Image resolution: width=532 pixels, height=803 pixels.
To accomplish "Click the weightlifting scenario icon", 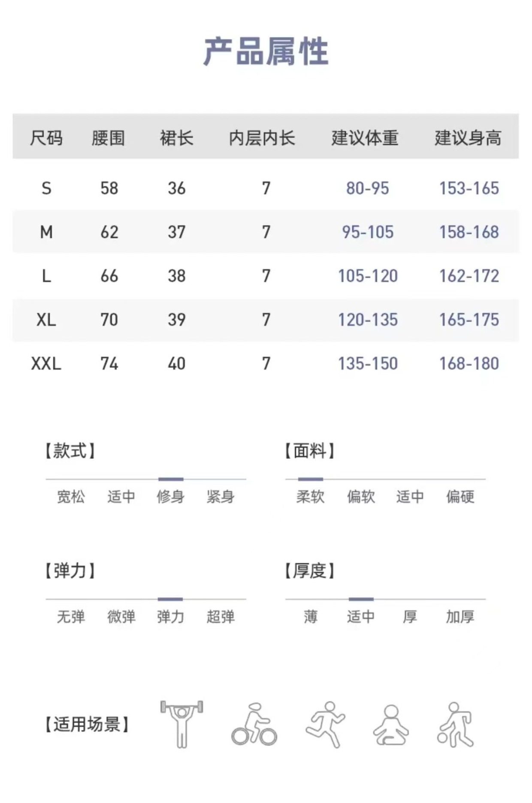I will tap(181, 724).
